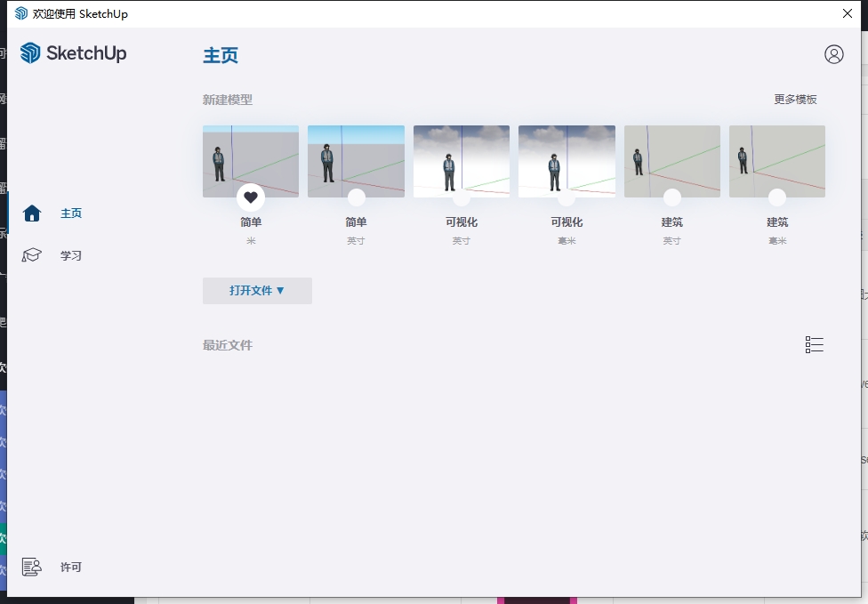Click the home icon beside 主页
This screenshot has height=604, width=868.
point(32,213)
